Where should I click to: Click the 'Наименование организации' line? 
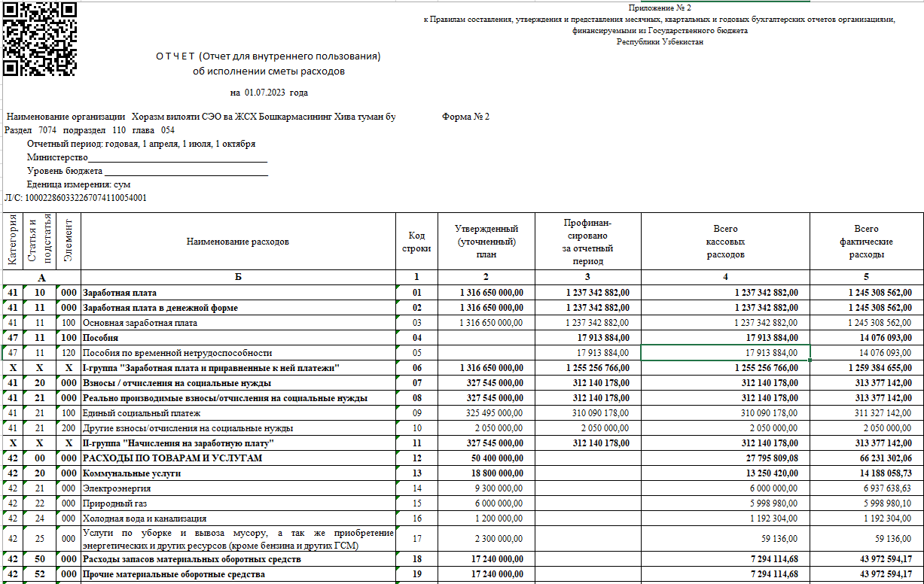(x=200, y=117)
